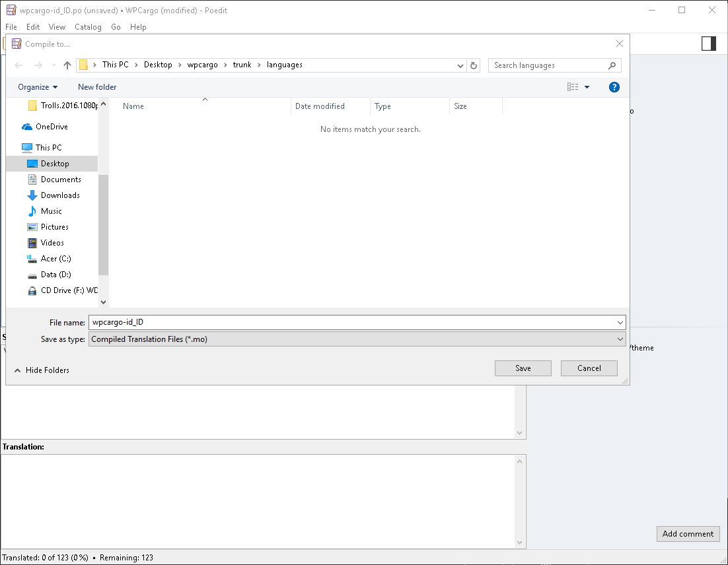Click the Save button

pyautogui.click(x=523, y=368)
